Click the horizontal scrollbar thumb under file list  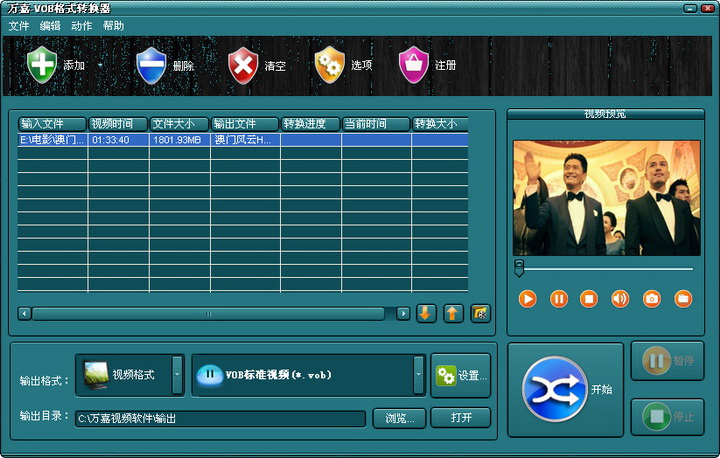(x=208, y=314)
